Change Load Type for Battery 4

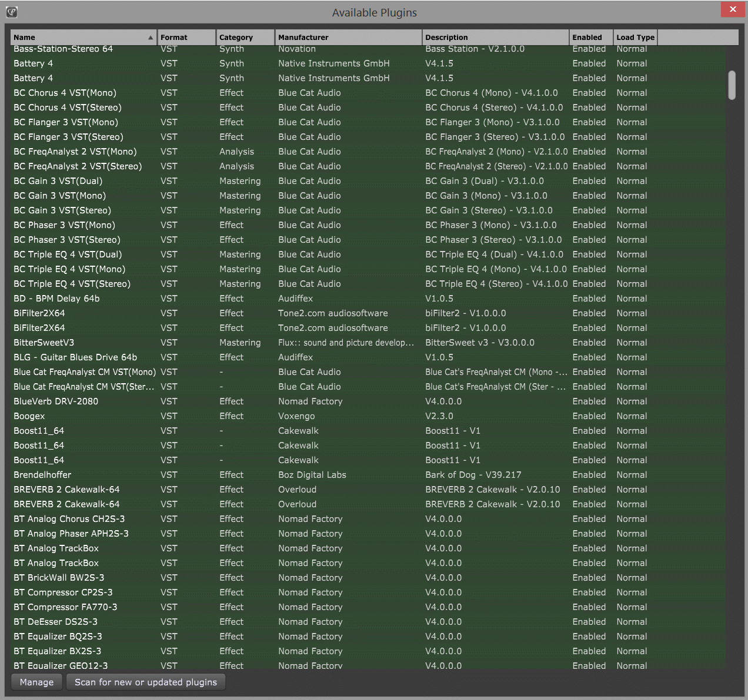pos(632,63)
